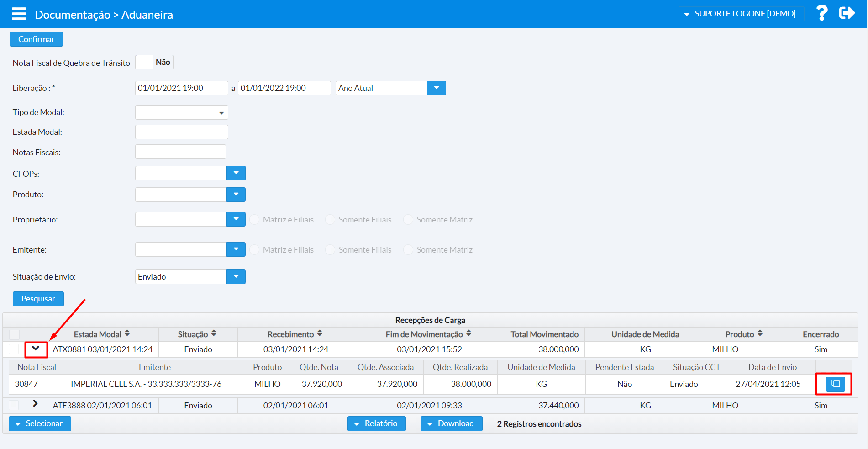Click into the Notas Fiscais input field
Image resolution: width=868 pixels, height=449 pixels.
pyautogui.click(x=180, y=152)
